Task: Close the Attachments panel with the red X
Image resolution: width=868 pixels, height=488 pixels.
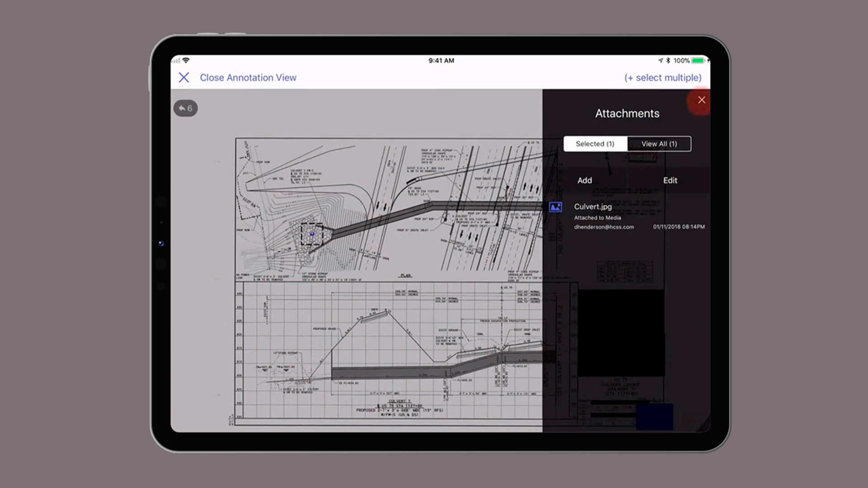Action: pos(701,100)
